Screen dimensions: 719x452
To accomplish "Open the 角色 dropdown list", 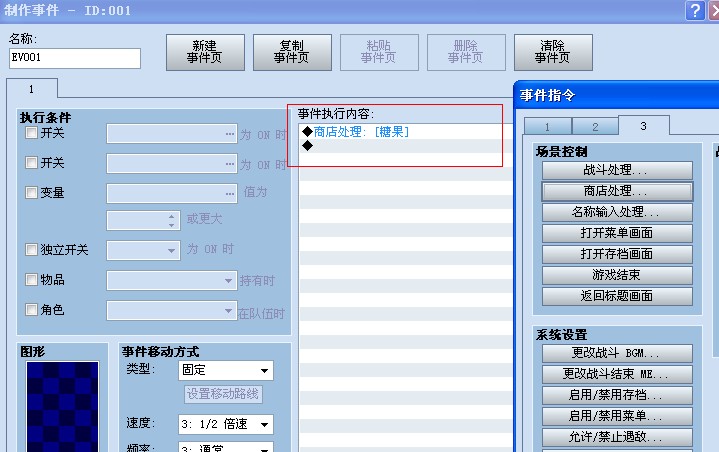I will click(172, 310).
